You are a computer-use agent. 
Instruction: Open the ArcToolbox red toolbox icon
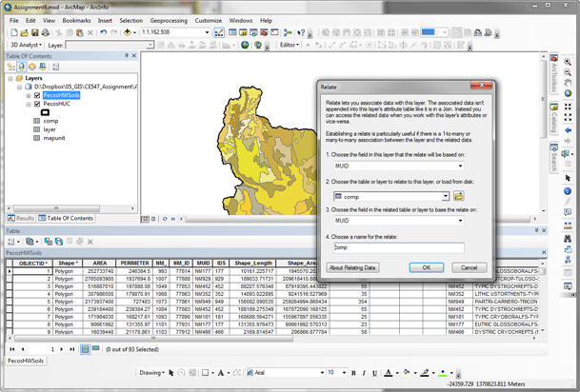[x=264, y=32]
